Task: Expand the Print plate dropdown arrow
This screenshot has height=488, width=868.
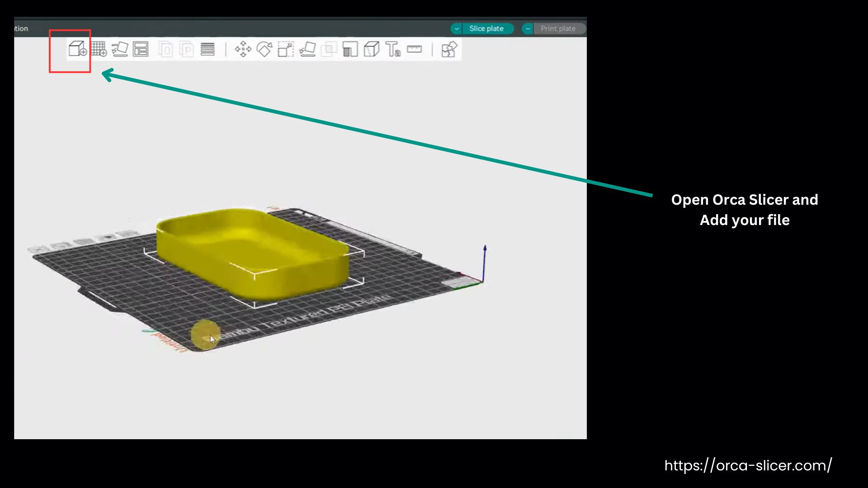Action: (528, 28)
